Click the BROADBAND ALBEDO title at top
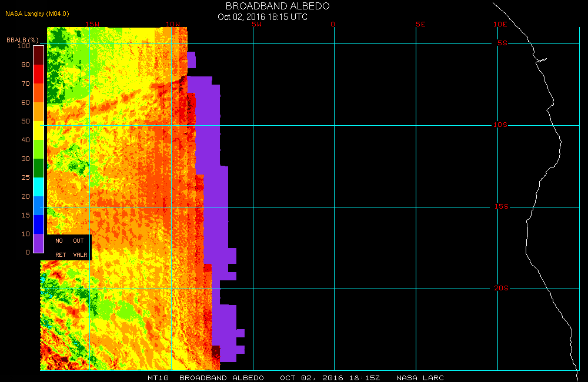Image resolution: width=588 pixels, height=382 pixels. (x=278, y=6)
